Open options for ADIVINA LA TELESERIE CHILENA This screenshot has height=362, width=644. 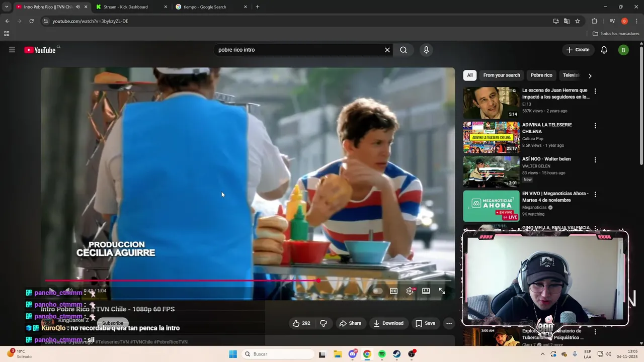click(595, 126)
